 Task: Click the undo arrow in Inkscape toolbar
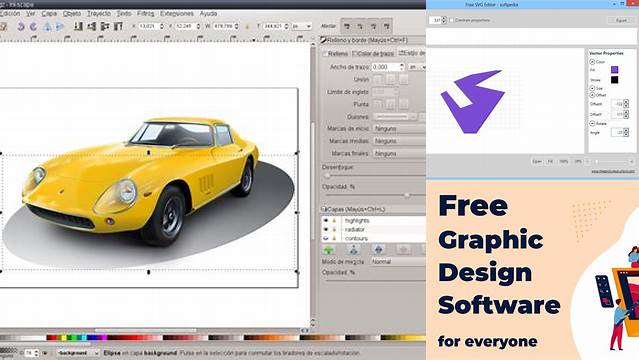tap(21, 27)
